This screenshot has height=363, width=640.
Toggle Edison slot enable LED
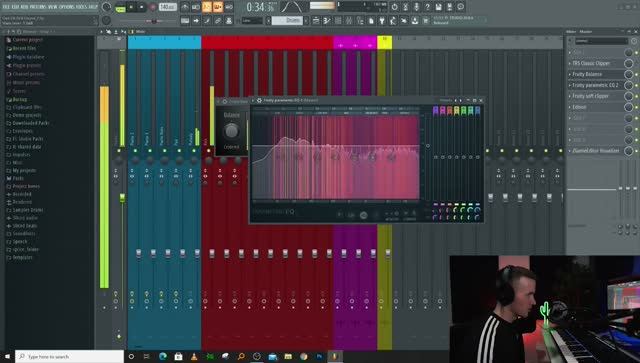[x=636, y=107]
